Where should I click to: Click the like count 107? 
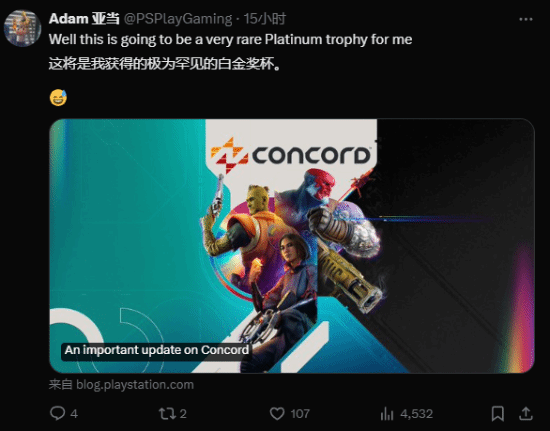(x=300, y=414)
